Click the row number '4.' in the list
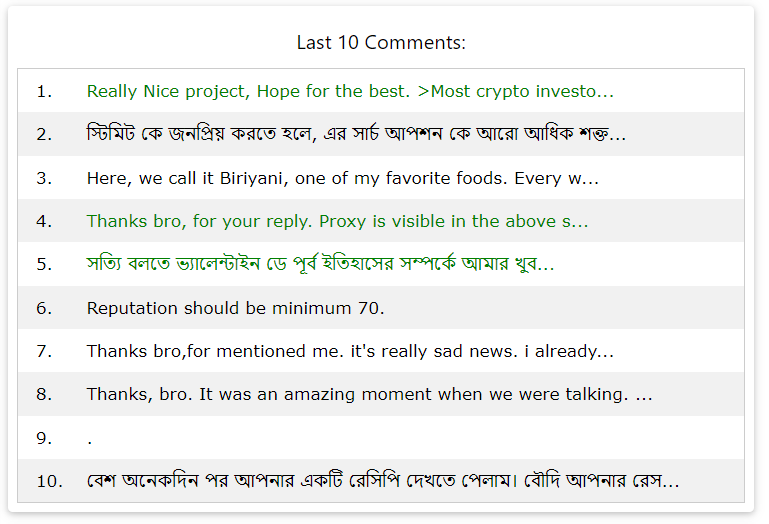 (x=44, y=221)
